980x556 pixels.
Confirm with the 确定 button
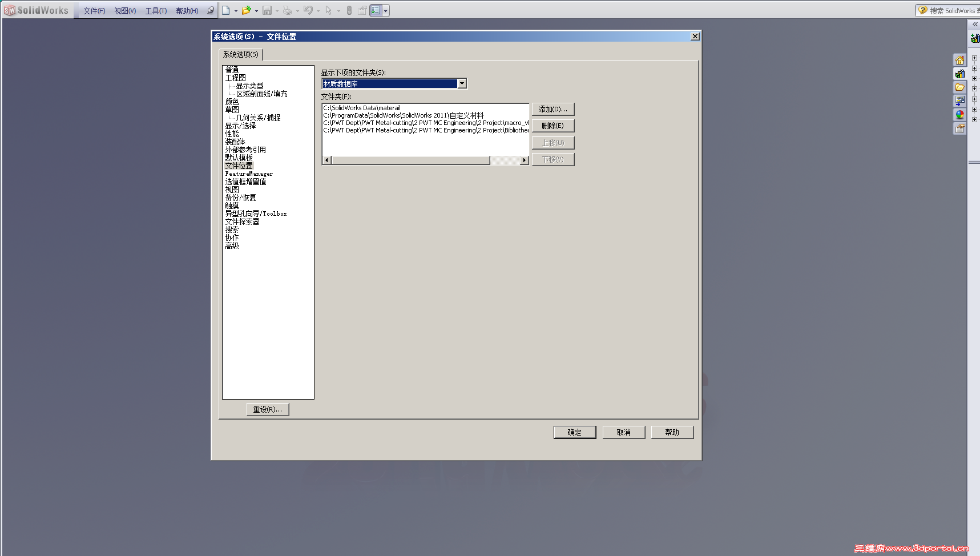point(575,432)
